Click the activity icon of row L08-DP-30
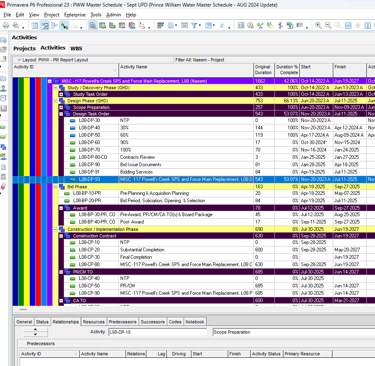The width and height of the screenshot is (375, 366). click(72, 120)
